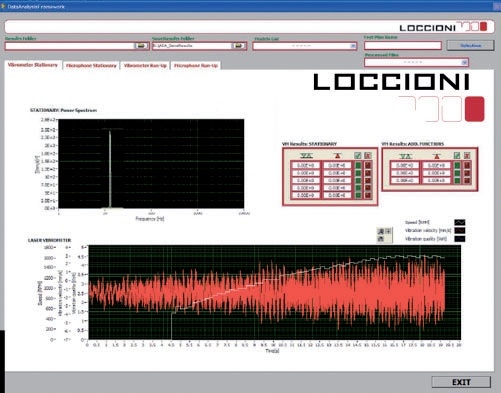501x393 pixels.
Task: Open the Microphone Run-Up tab
Action: coord(196,66)
